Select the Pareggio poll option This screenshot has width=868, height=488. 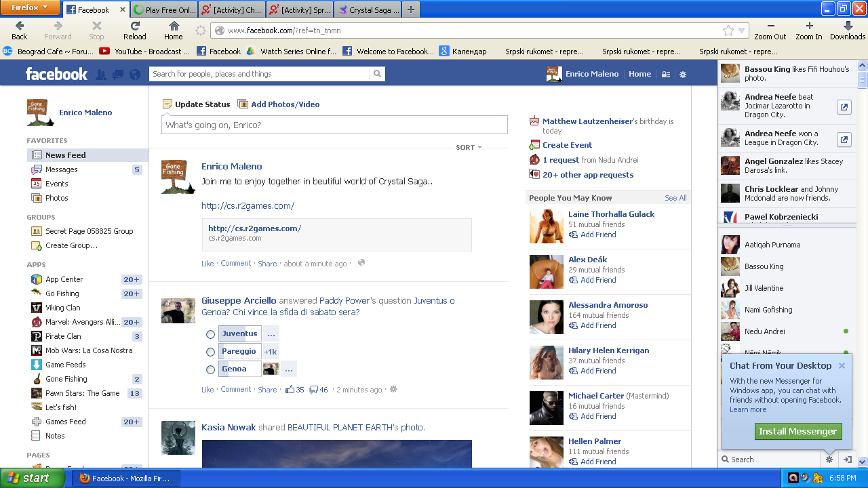pos(210,352)
